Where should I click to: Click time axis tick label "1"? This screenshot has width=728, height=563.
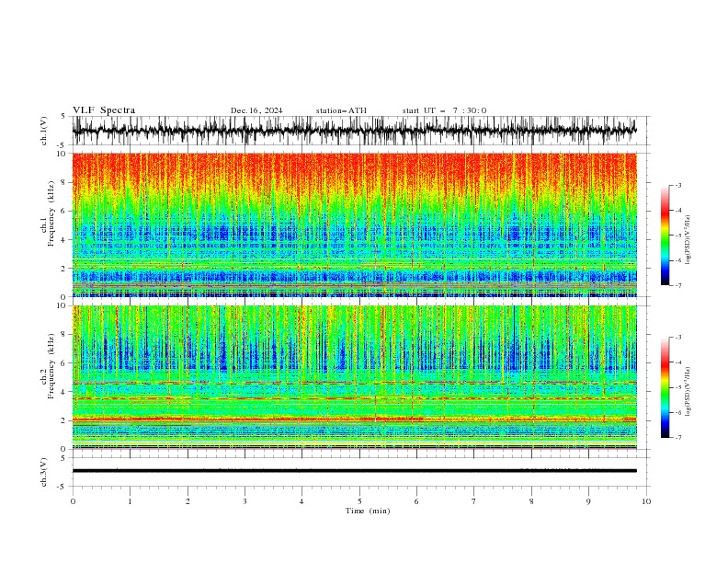130,501
